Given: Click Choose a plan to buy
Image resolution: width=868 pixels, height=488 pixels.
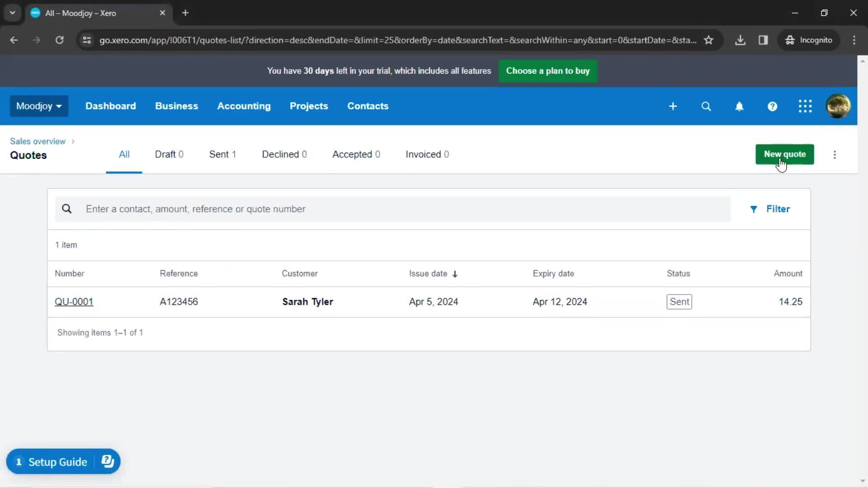Looking at the screenshot, I should pyautogui.click(x=547, y=71).
